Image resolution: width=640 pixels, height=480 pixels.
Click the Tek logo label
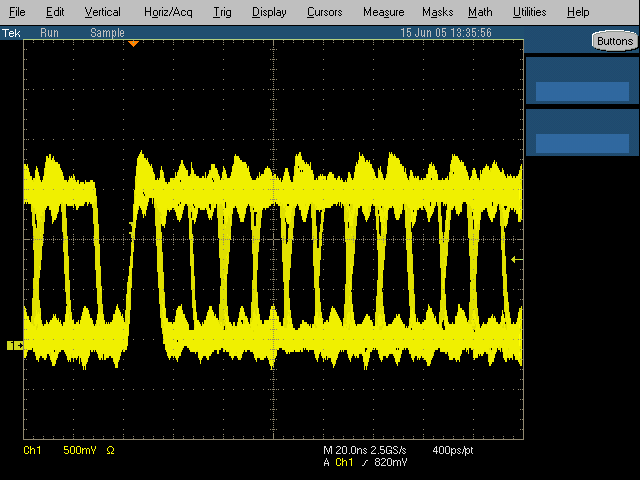11,33
